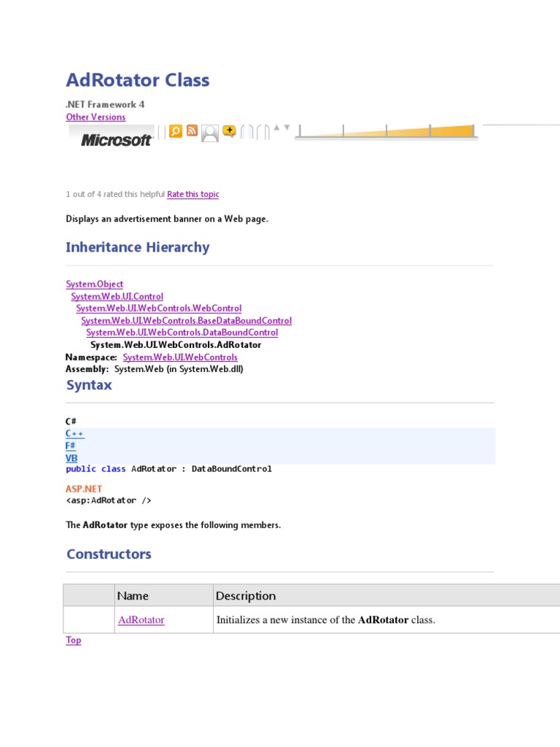Open the AdRotator constructor link
The height and width of the screenshot is (747, 560).
click(x=141, y=620)
